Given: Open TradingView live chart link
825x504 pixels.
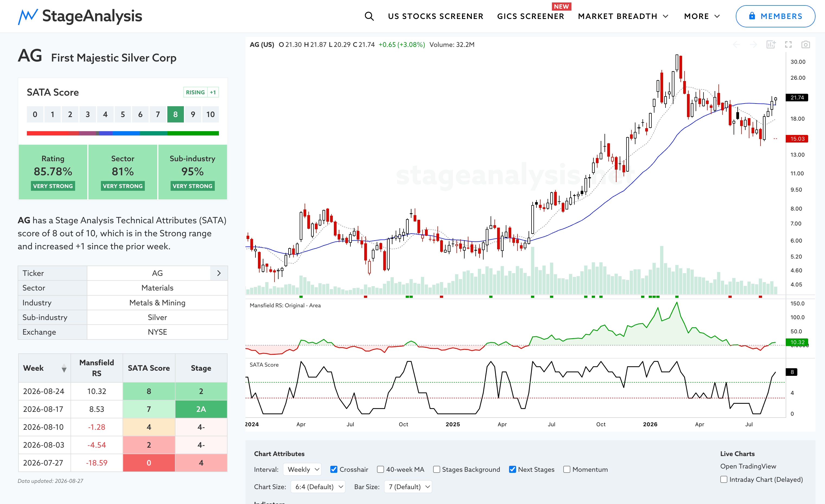Looking at the screenshot, I should (748, 466).
